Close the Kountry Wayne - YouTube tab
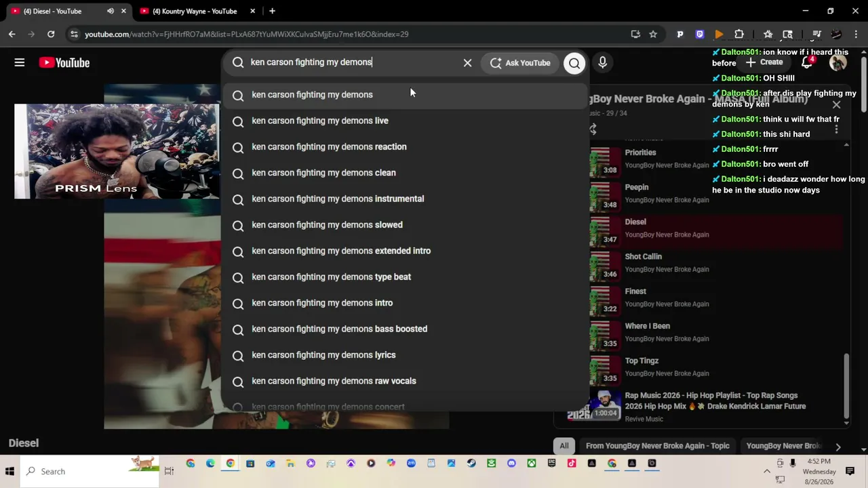Screen dimensions: 868x488 tap(253, 11)
